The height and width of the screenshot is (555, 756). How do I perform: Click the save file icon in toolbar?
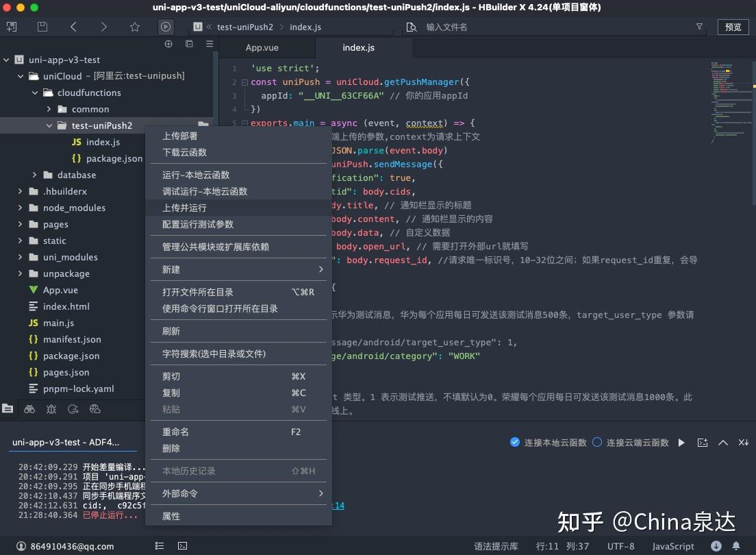click(x=42, y=26)
